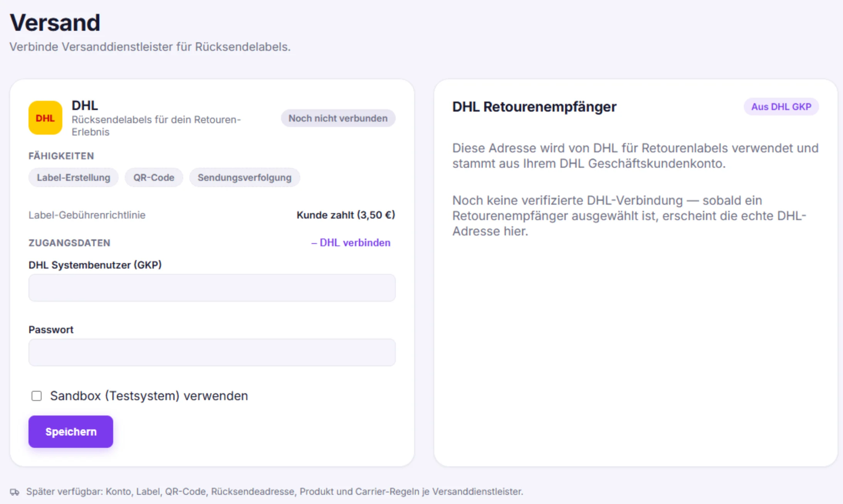This screenshot has width=843, height=504.
Task: Click the Aus DHL GKP badge
Action: pyautogui.click(x=781, y=107)
